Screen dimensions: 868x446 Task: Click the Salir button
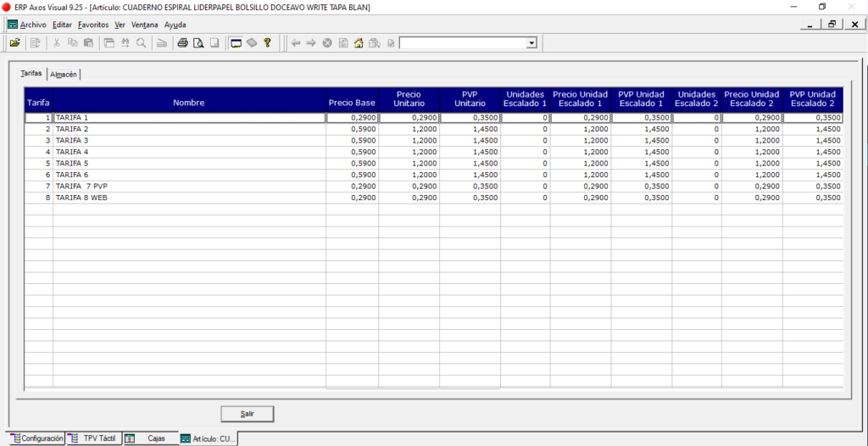tap(247, 414)
